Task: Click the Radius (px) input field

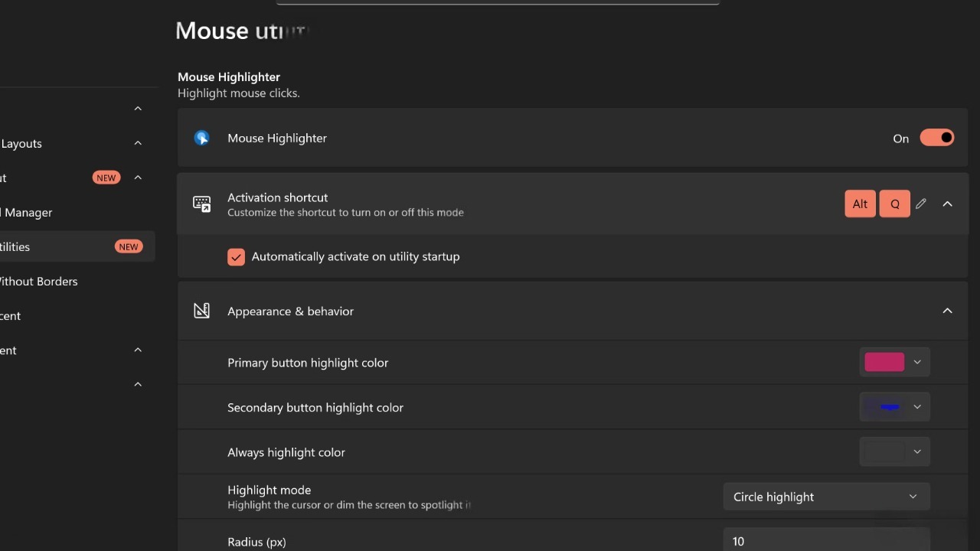Action: coord(826,541)
